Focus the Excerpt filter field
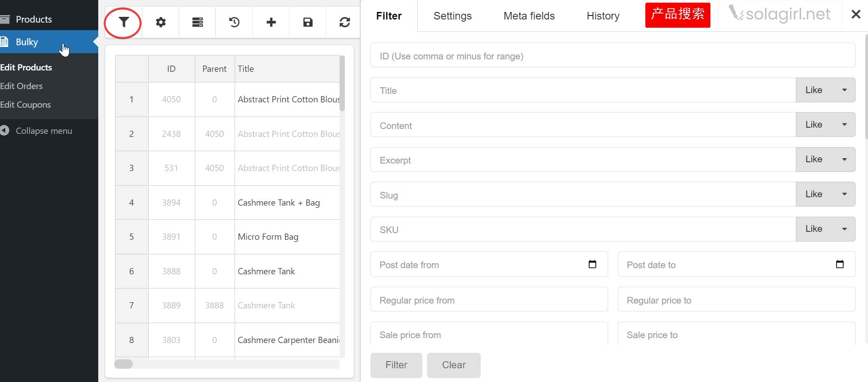The height and width of the screenshot is (382, 868). [583, 160]
